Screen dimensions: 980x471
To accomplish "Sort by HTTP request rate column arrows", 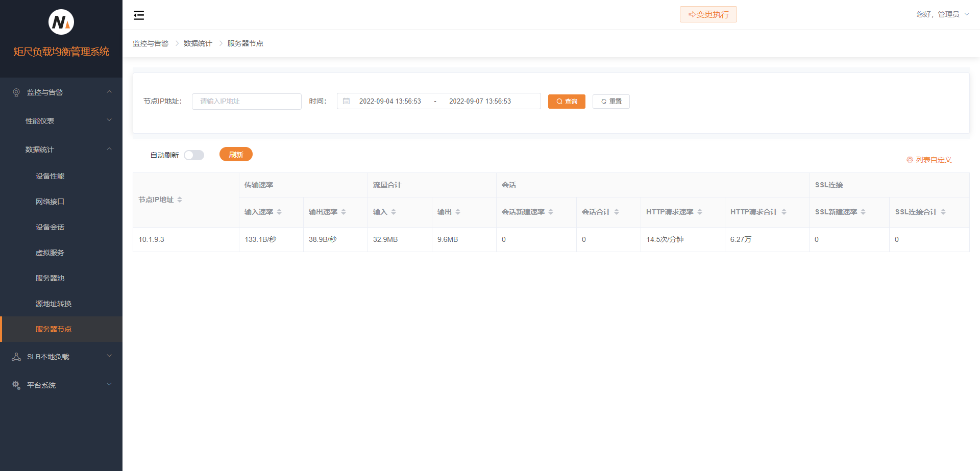I will (x=700, y=212).
